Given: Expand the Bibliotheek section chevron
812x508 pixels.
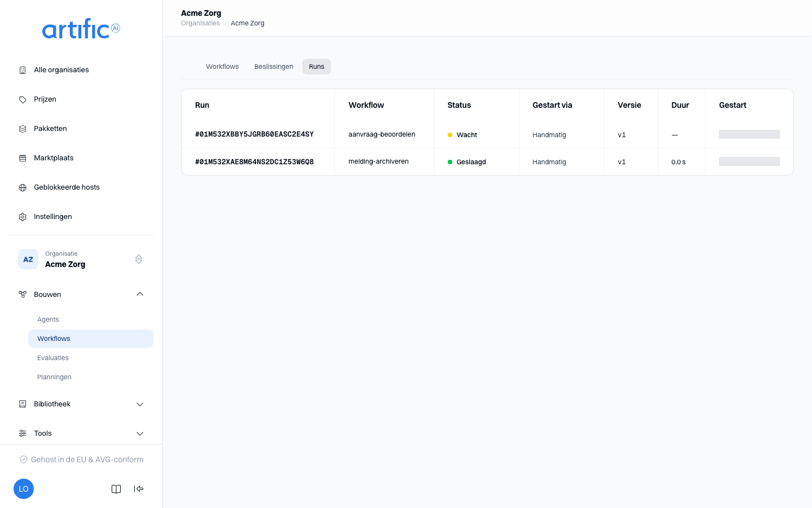Looking at the screenshot, I should pos(140,404).
